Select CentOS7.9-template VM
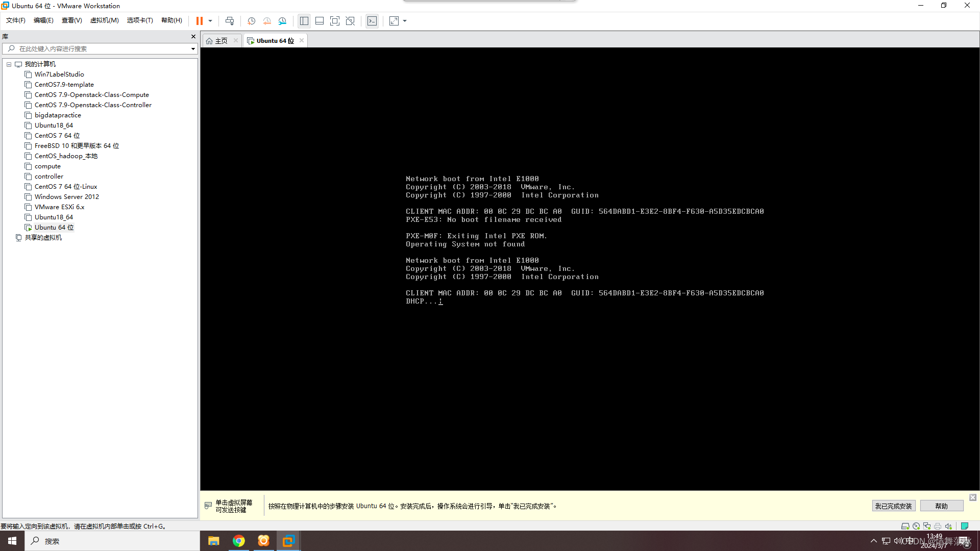The width and height of the screenshot is (980, 551). (x=64, y=85)
